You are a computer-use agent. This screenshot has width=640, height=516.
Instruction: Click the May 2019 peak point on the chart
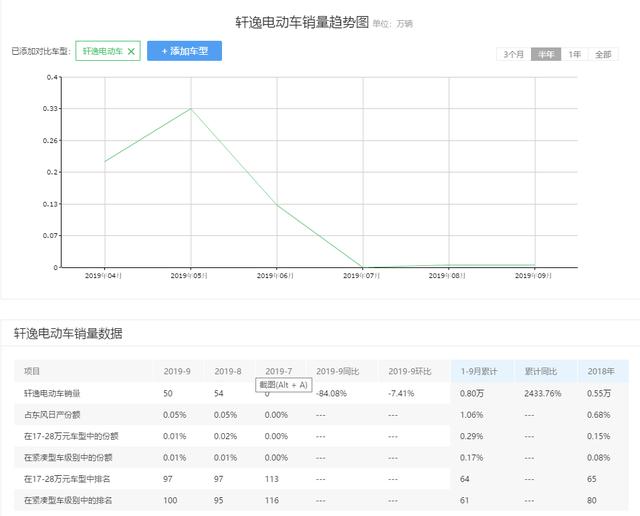coord(191,109)
